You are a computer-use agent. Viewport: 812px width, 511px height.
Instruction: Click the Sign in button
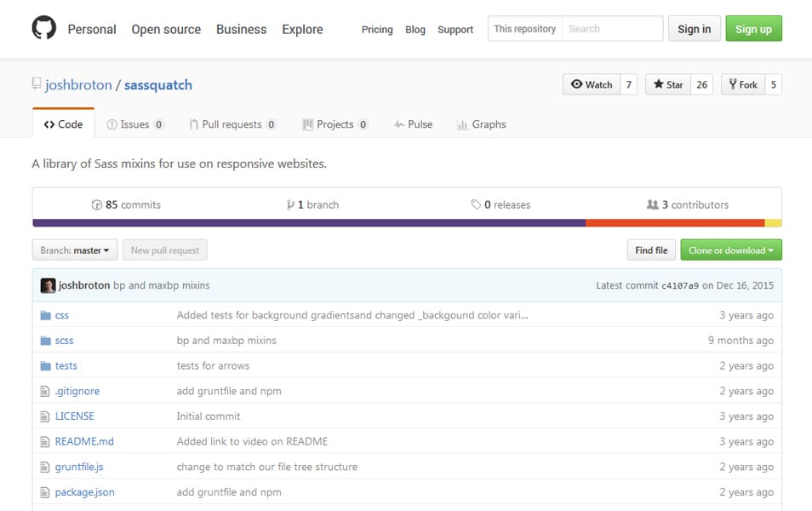click(694, 28)
